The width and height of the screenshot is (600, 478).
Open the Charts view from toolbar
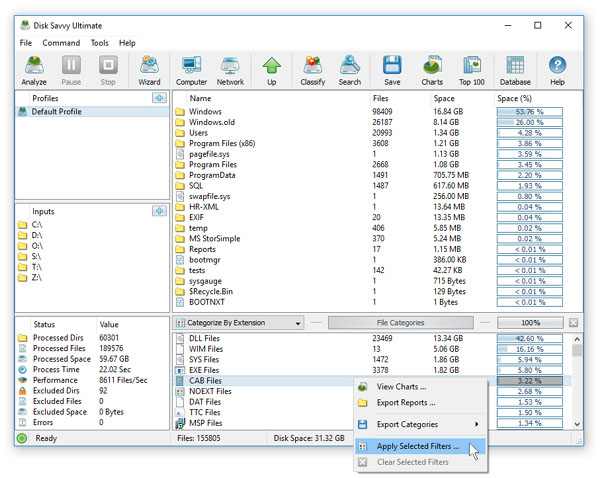(432, 69)
